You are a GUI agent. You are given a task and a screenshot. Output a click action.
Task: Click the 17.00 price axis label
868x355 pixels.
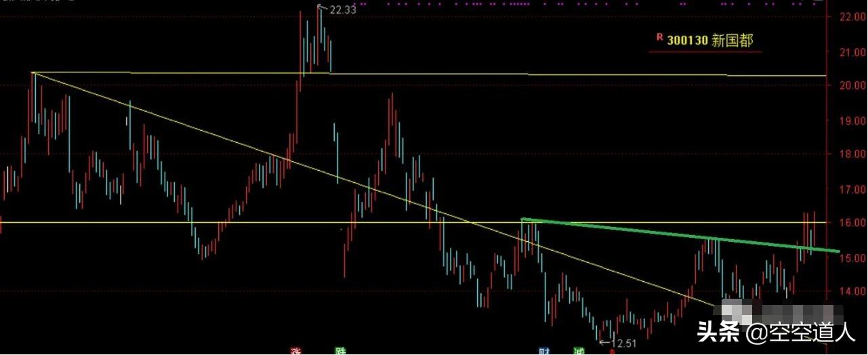click(852, 189)
